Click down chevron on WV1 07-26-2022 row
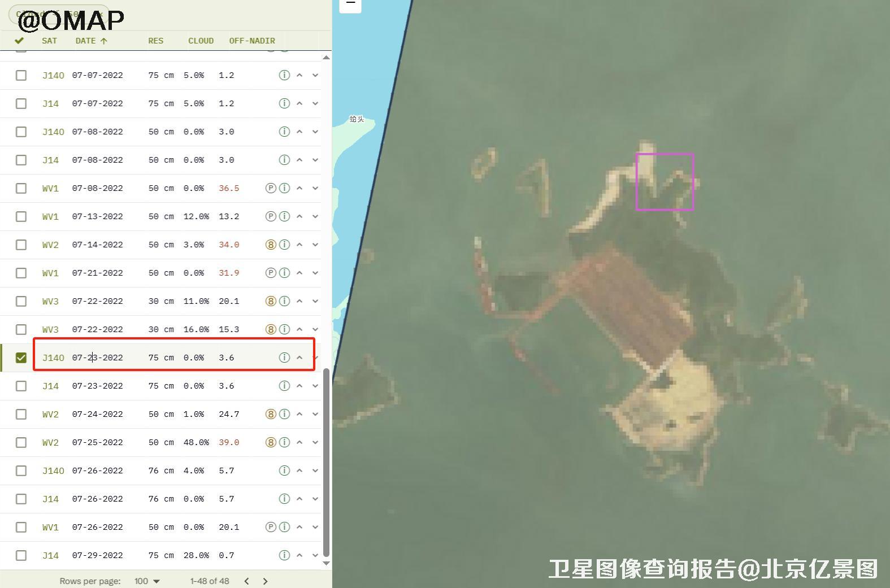Viewport: 890px width, 588px height. tap(315, 527)
